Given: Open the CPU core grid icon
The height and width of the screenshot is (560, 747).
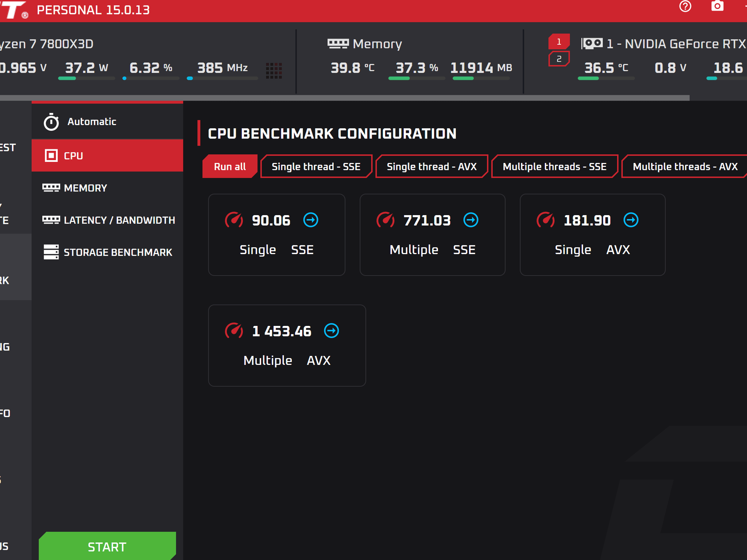Looking at the screenshot, I should coord(274,70).
